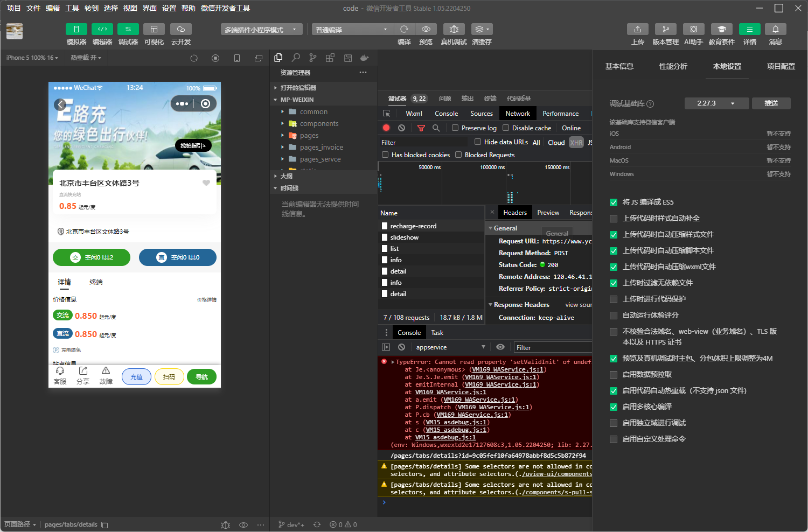
Task: Start real device debugging (真机调试)
Action: coord(454,29)
